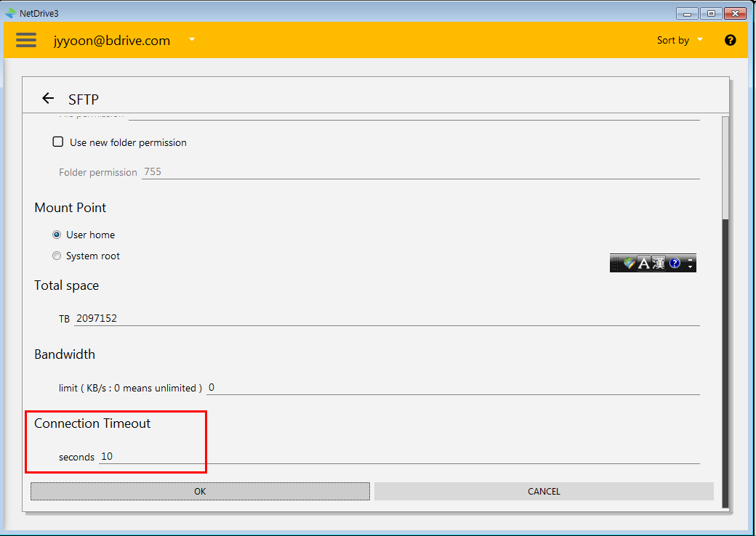
Task: Click the Total space TB field
Action: pyautogui.click(x=385, y=318)
